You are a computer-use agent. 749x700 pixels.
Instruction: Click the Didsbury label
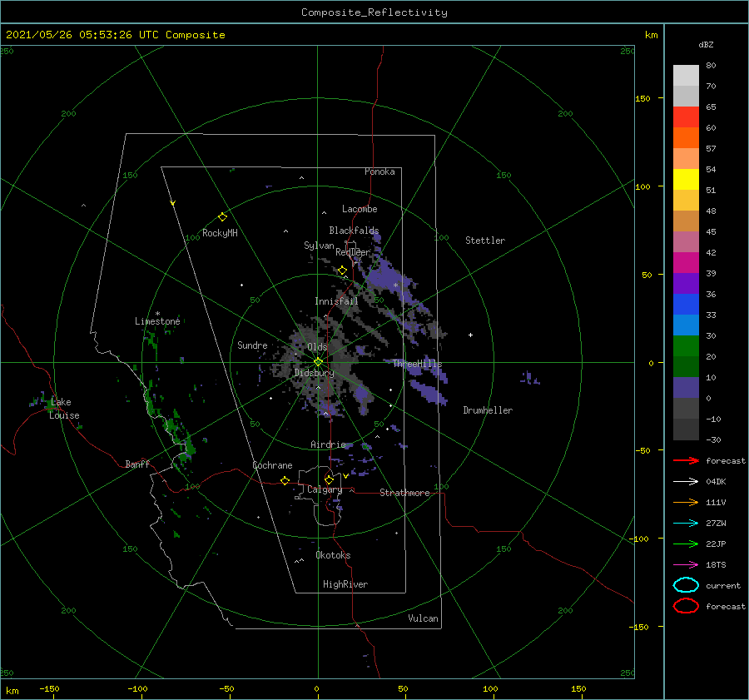(314, 373)
